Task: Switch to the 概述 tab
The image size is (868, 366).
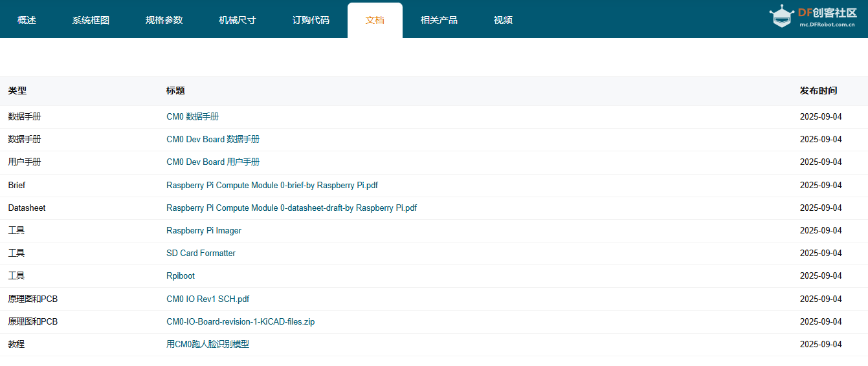Action: click(27, 20)
